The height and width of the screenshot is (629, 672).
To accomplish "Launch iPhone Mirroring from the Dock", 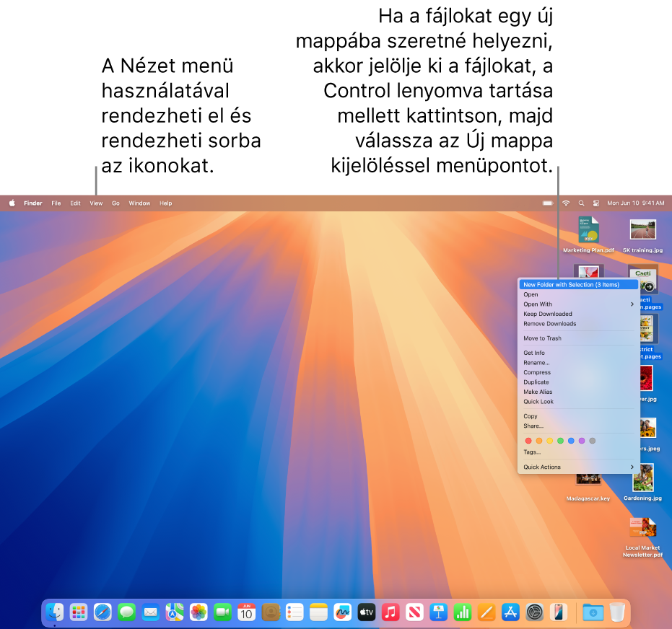I will [x=559, y=612].
